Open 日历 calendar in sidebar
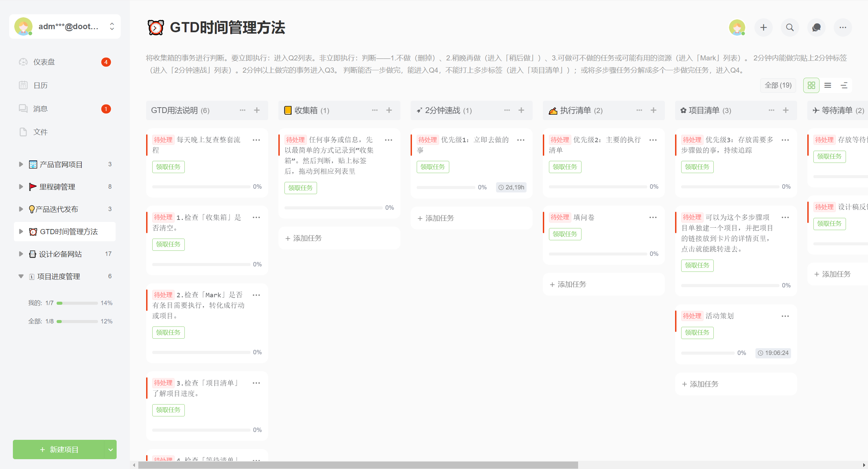 (x=40, y=86)
